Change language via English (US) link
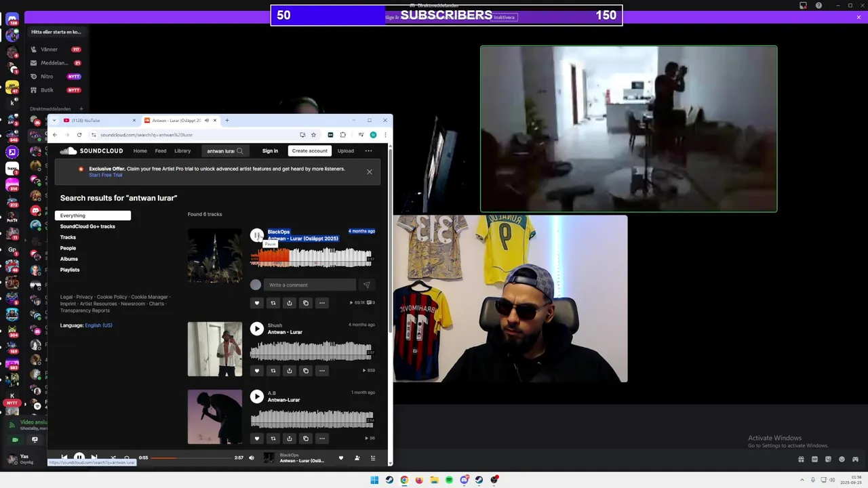The width and height of the screenshot is (868, 488). (x=98, y=325)
